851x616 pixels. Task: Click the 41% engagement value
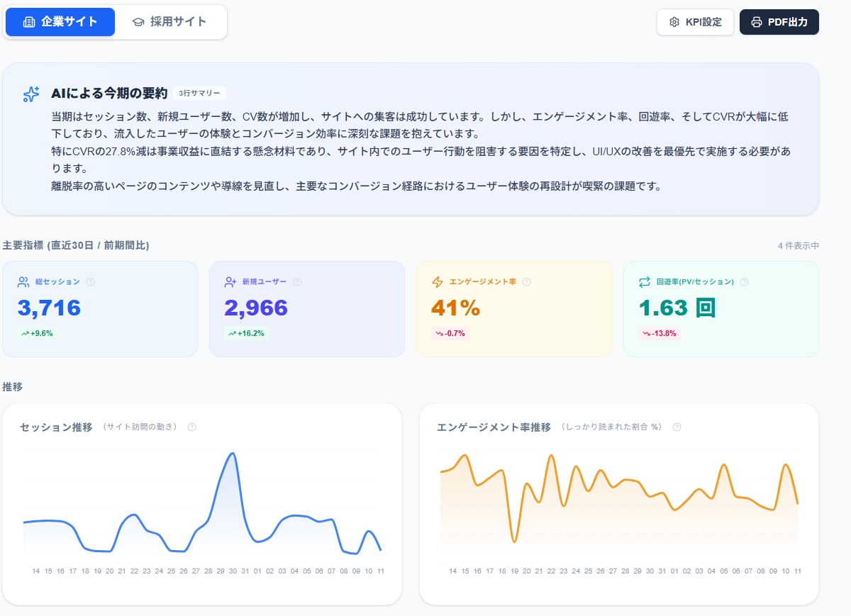[x=456, y=308]
